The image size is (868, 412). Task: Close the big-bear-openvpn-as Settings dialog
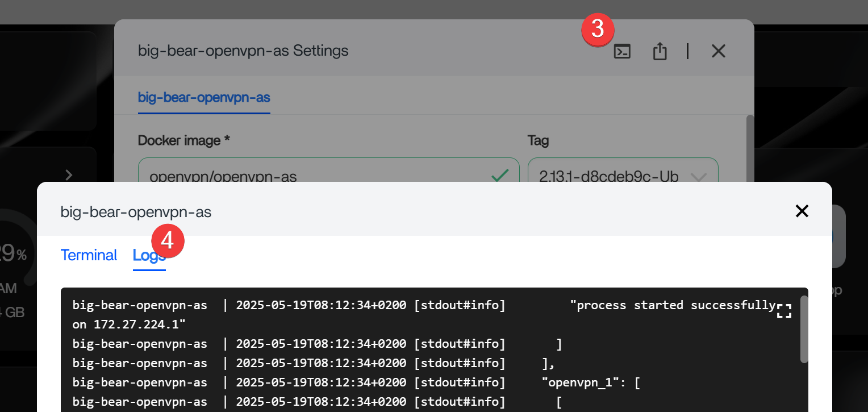719,51
